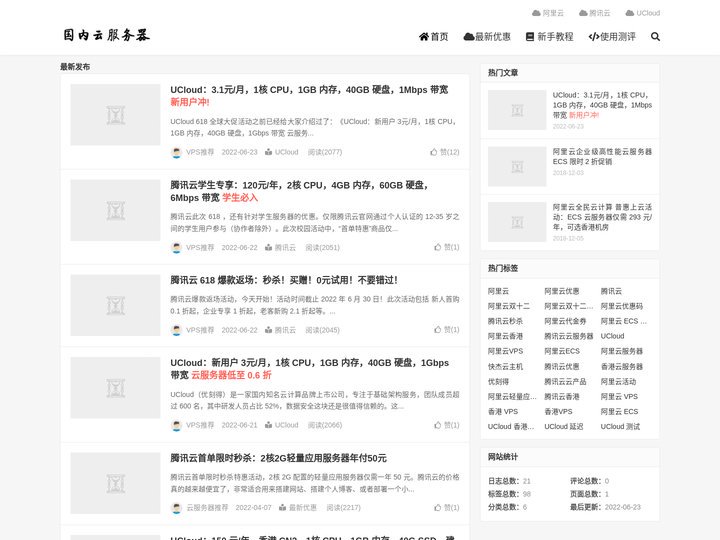Click author avatar on 618 爆款返场 post
720x540 pixels.
176,330
